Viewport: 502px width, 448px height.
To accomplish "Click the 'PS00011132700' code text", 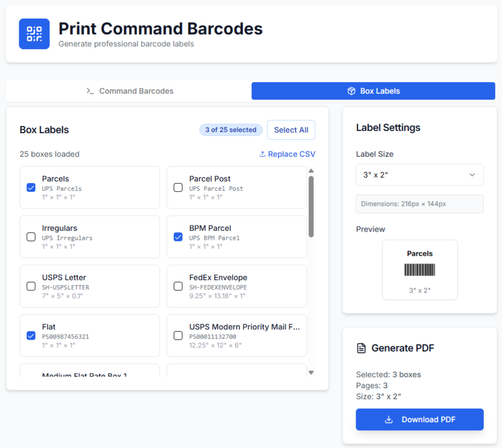I will 213,337.
